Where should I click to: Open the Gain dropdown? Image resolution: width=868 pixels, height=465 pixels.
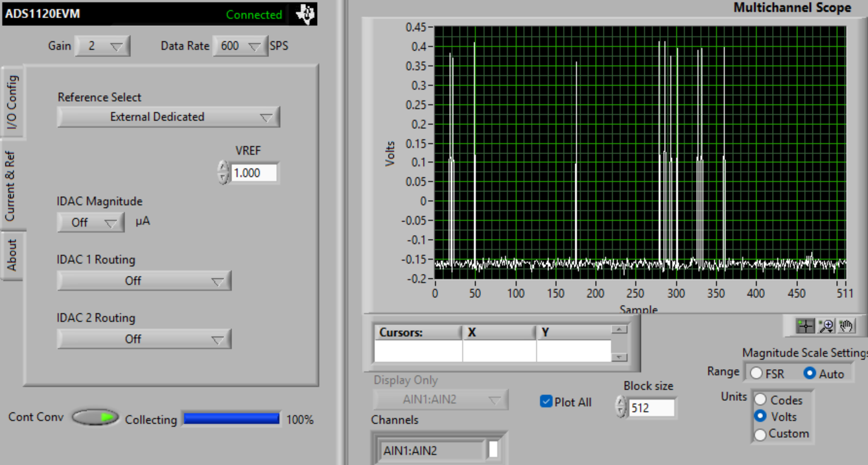pos(103,46)
